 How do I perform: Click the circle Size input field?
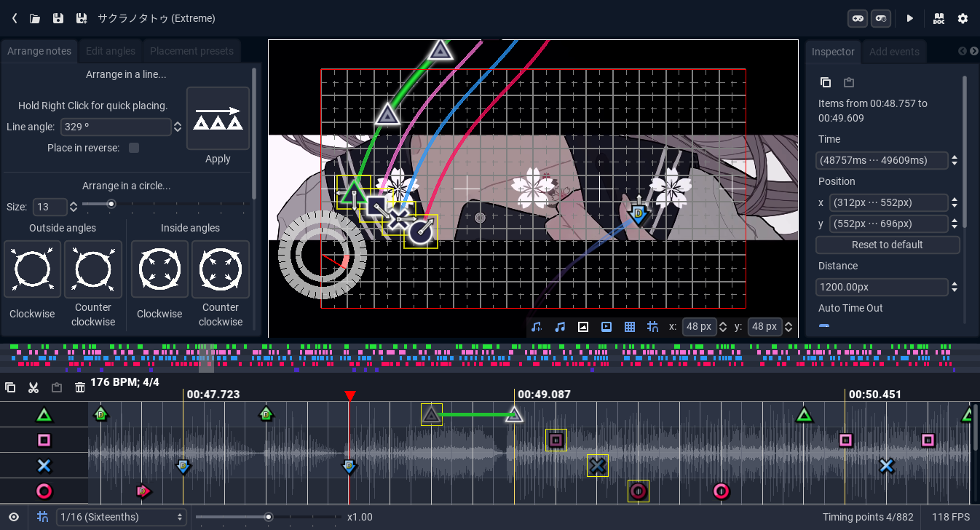(50, 207)
